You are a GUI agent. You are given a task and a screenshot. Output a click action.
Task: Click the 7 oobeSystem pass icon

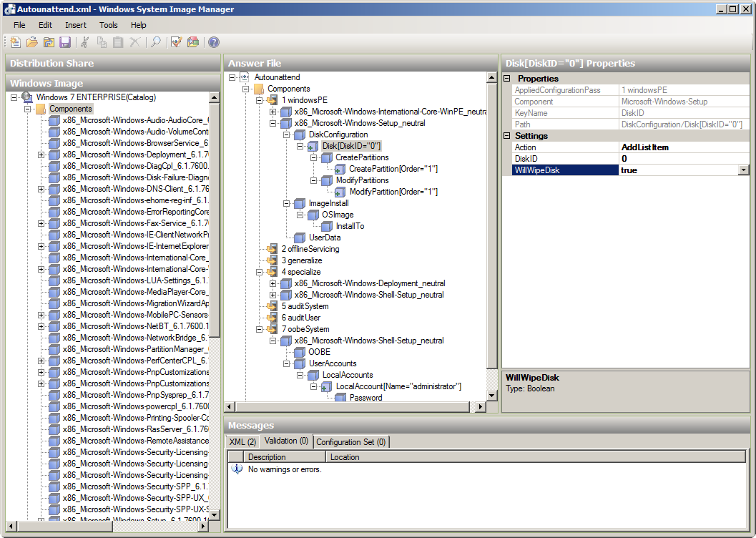[x=273, y=329]
